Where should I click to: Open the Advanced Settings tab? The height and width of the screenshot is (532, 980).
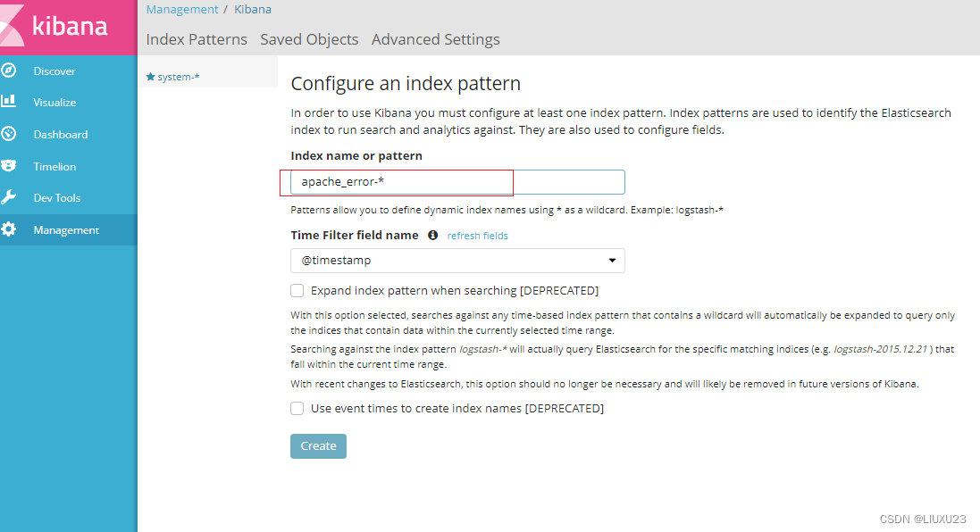[x=436, y=39]
